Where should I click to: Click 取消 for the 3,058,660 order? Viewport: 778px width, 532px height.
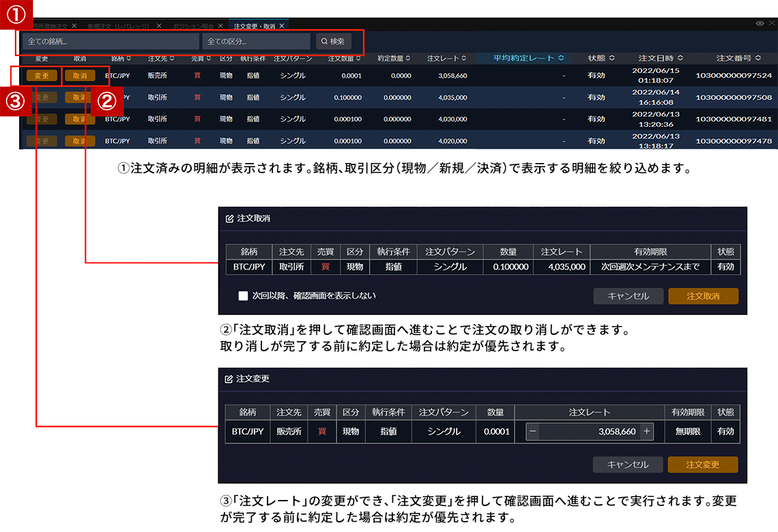pyautogui.click(x=80, y=76)
